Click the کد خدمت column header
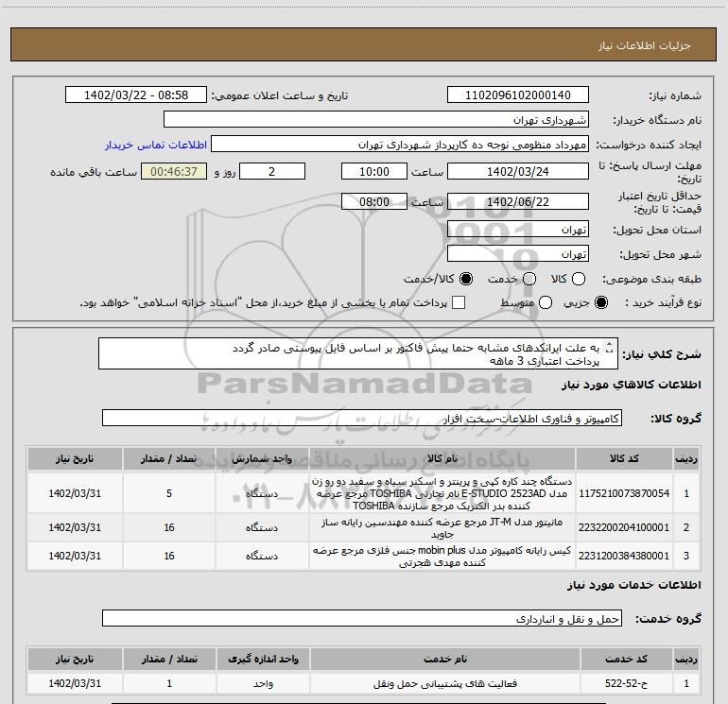Viewport: 728px width, 704px height. click(x=626, y=659)
